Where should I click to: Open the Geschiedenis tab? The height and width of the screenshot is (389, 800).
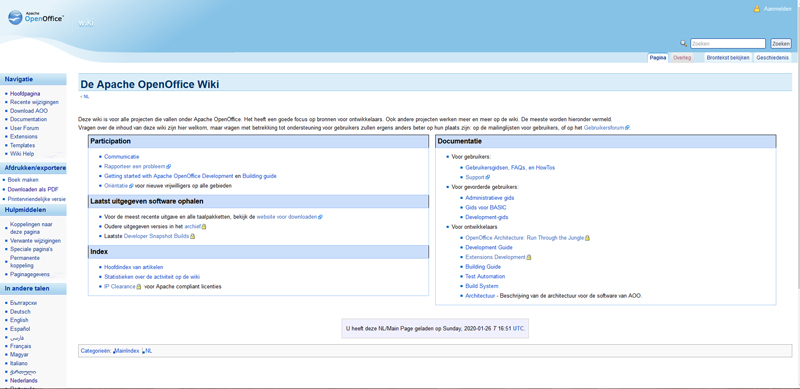click(772, 58)
